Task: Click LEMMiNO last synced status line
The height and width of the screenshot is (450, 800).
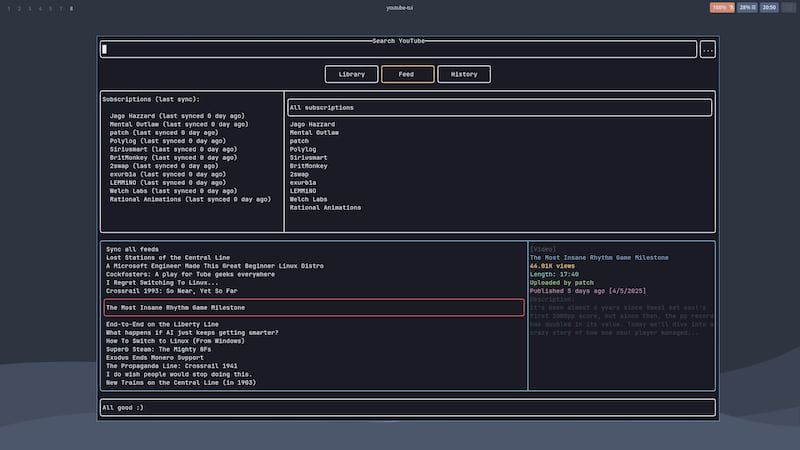Action: click(x=168, y=183)
